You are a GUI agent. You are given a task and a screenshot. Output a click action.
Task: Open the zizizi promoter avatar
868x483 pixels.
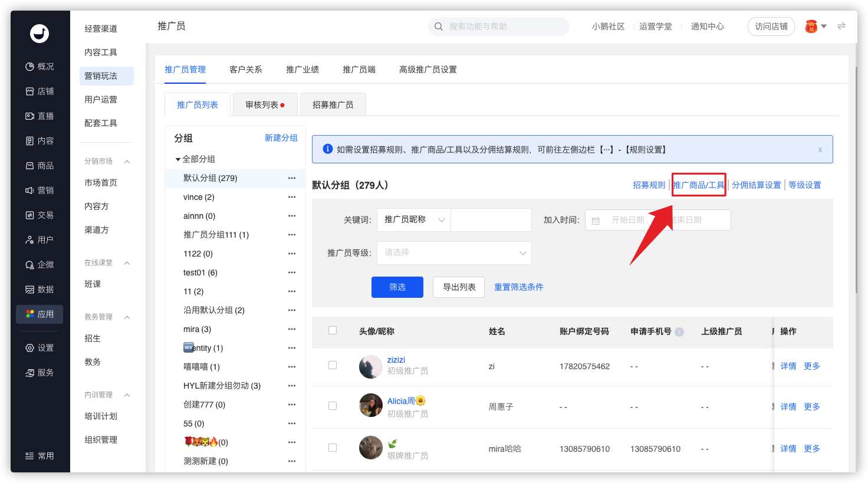371,367
